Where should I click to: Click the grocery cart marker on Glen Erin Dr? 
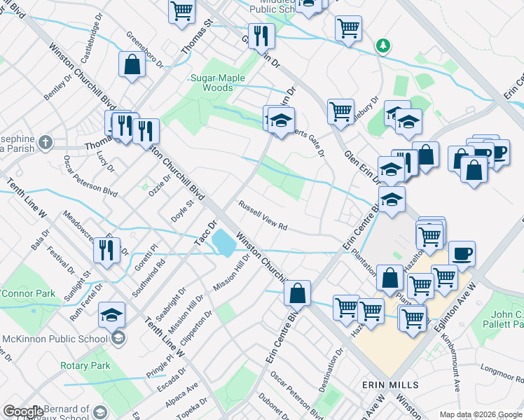340,114
